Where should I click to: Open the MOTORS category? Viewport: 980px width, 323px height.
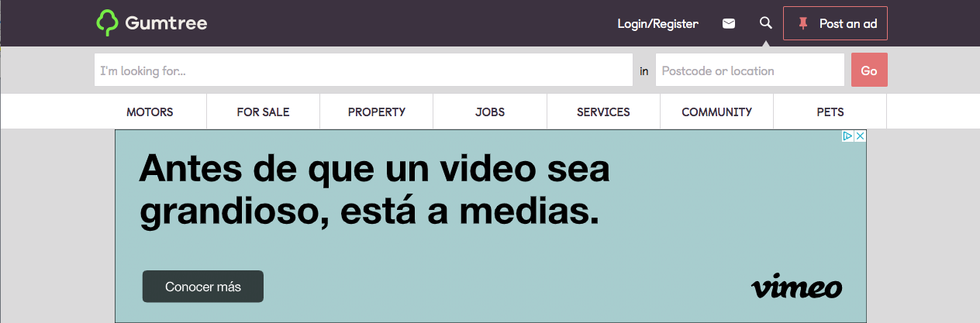point(150,112)
